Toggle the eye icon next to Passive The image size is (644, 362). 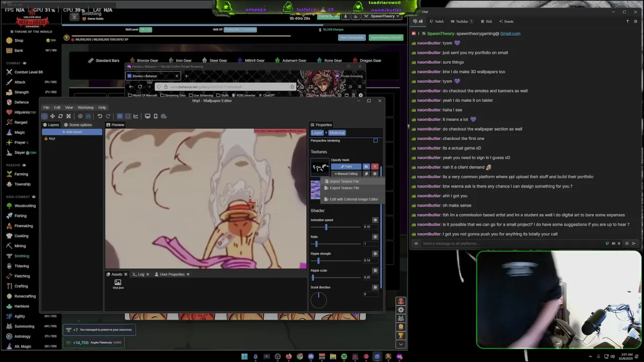point(25,165)
